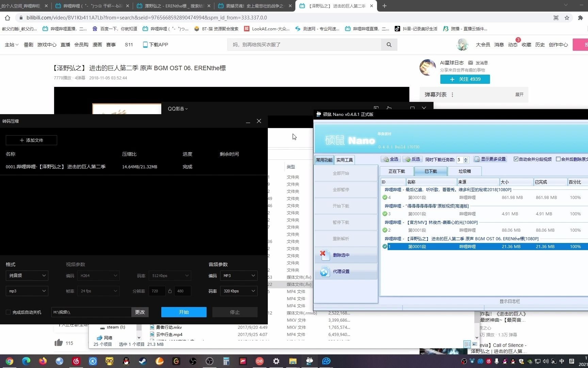Open the 纯音频 format dropdown
The height and width of the screenshot is (368, 588).
point(27,275)
